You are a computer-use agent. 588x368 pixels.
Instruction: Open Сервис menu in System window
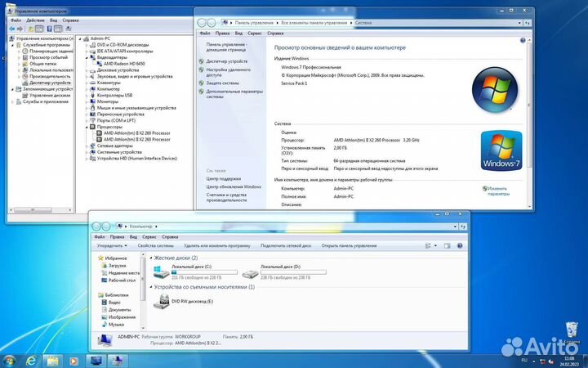click(x=255, y=34)
